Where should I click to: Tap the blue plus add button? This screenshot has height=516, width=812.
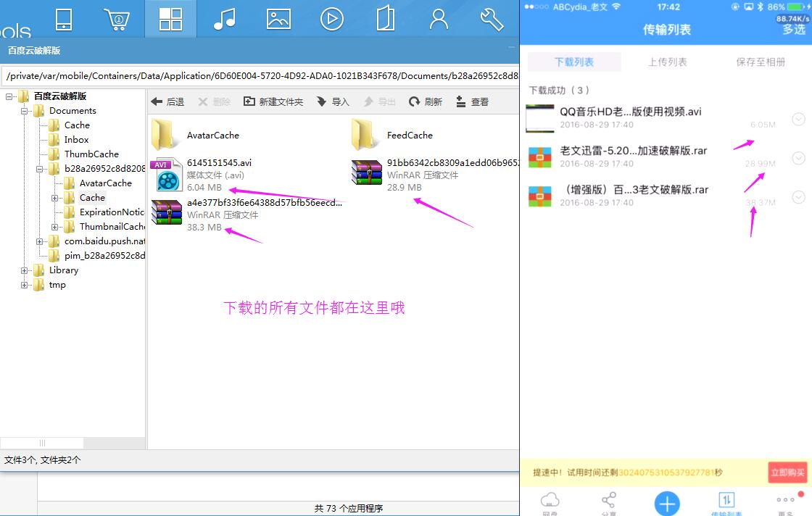pos(667,503)
